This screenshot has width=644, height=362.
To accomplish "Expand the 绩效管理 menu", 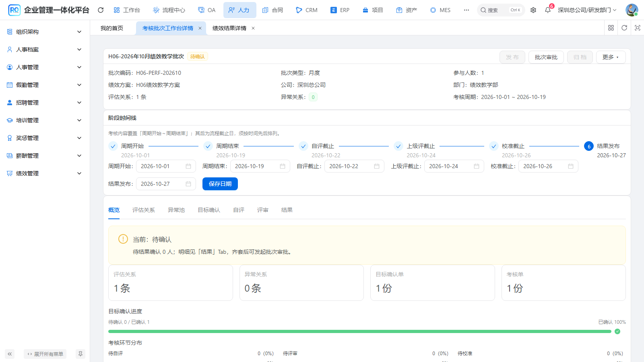I will pyautogui.click(x=45, y=173).
